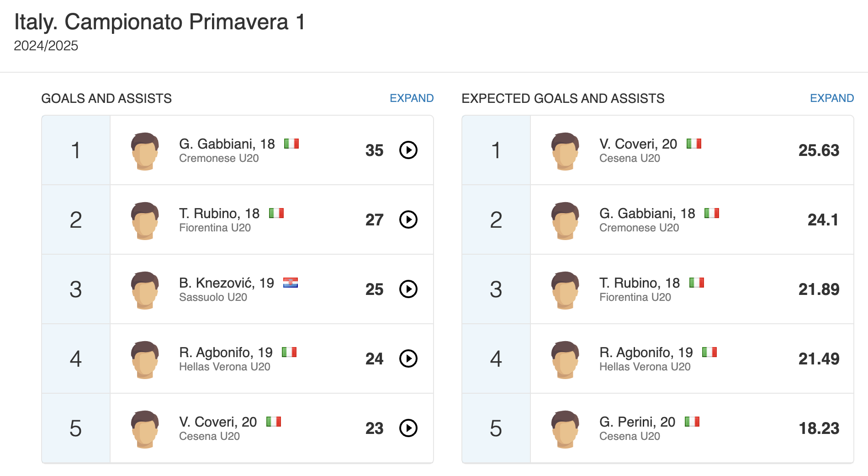
Task: Open T. Rubino profile in Goals and Assists
Action: click(x=219, y=214)
